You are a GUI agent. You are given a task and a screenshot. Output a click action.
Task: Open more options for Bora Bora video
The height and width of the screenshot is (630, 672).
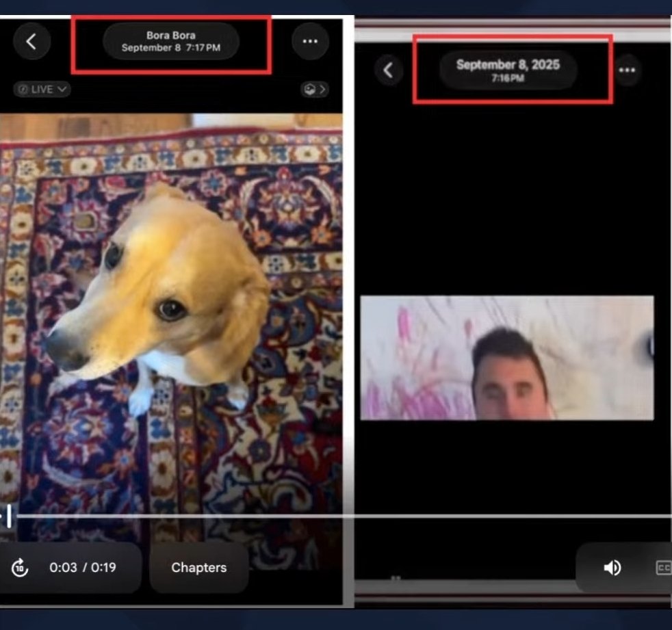(310, 42)
